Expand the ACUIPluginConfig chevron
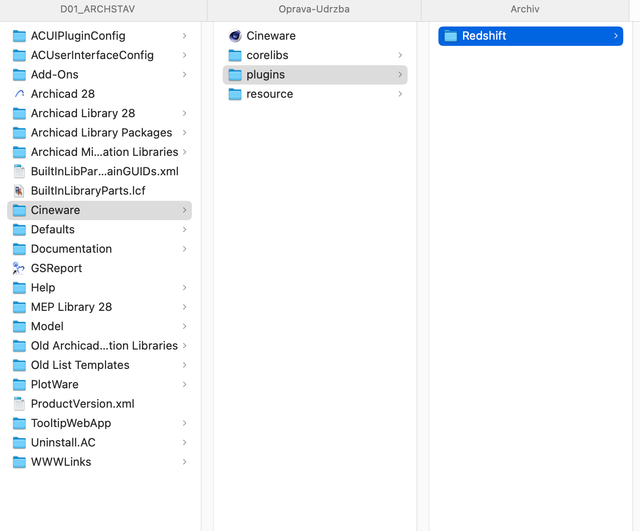The height and width of the screenshot is (531, 640). click(184, 36)
